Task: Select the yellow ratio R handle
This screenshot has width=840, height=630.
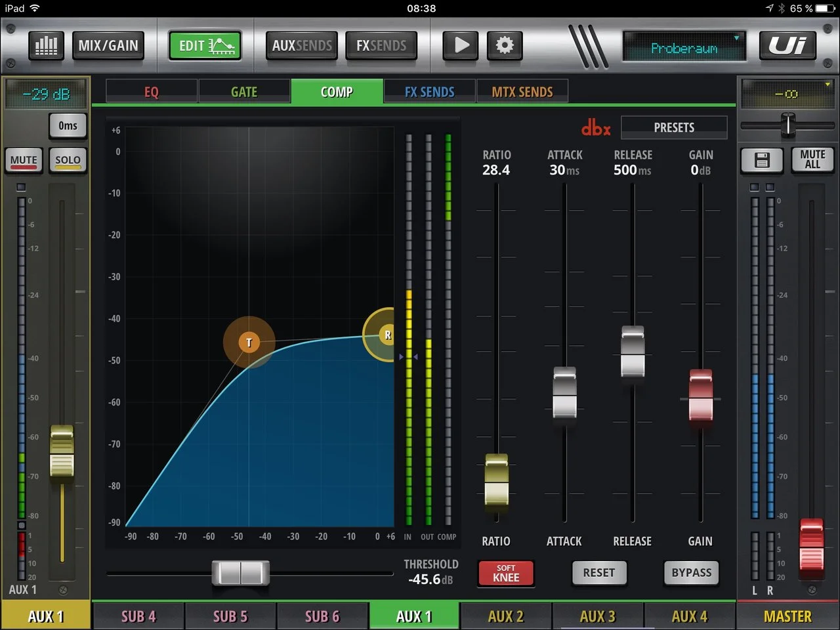Action: (386, 335)
